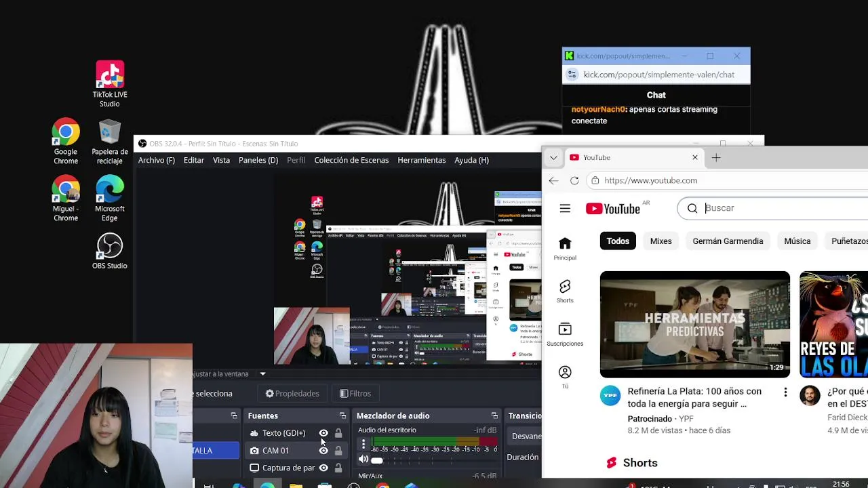Open the browser tab list chevron
Image resolution: width=868 pixels, height=488 pixels.
click(x=553, y=157)
